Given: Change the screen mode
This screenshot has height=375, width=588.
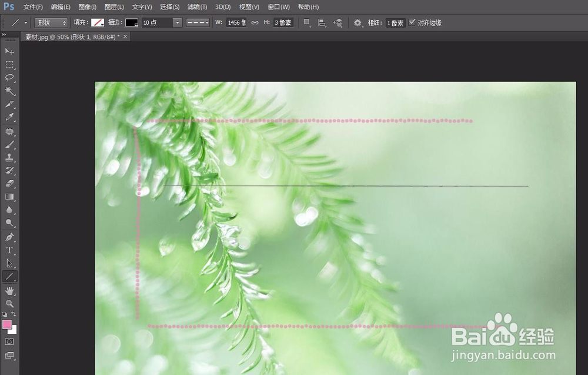Looking at the screenshot, I should [x=9, y=356].
